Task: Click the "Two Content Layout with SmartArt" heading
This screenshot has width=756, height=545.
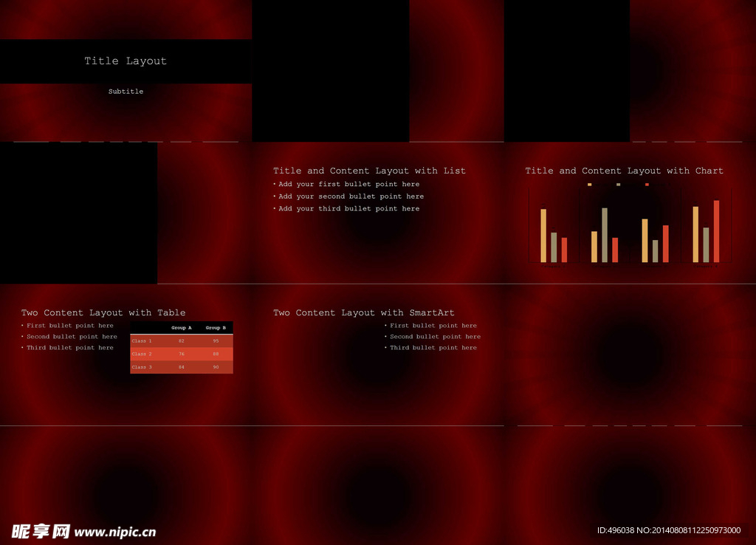Action: tap(363, 313)
